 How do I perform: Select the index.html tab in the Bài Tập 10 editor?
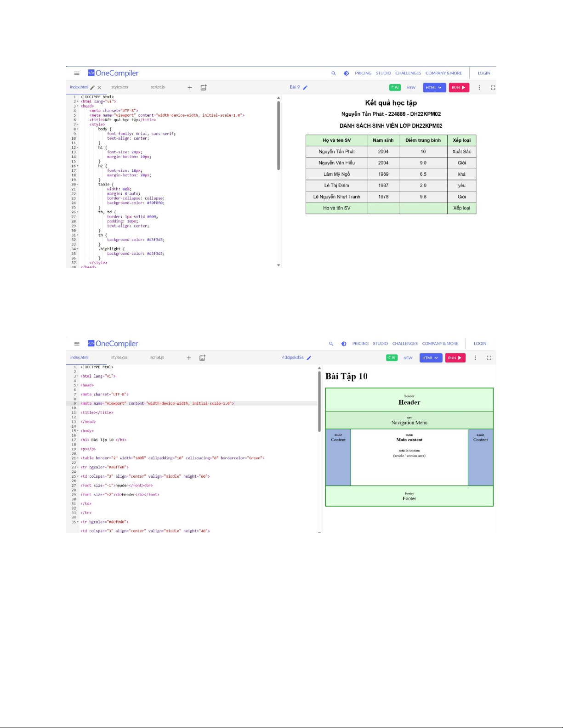(80, 357)
